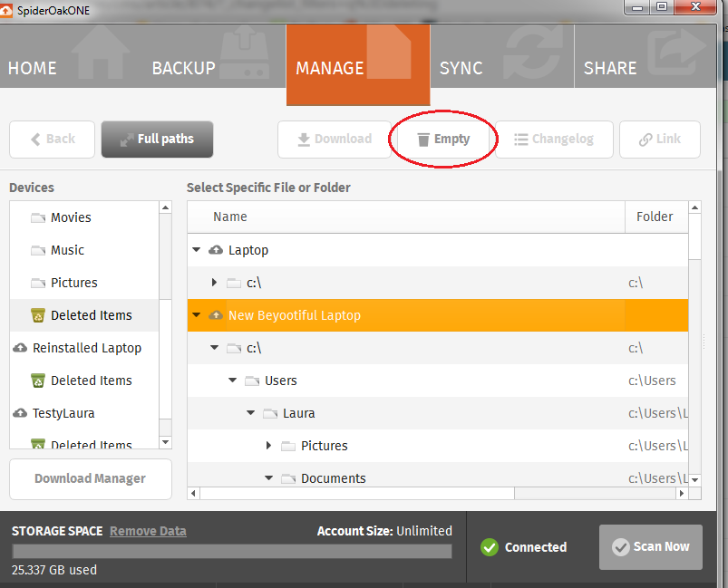Open the Download Manager
Image resolution: width=728 pixels, height=588 pixels.
[x=91, y=479]
